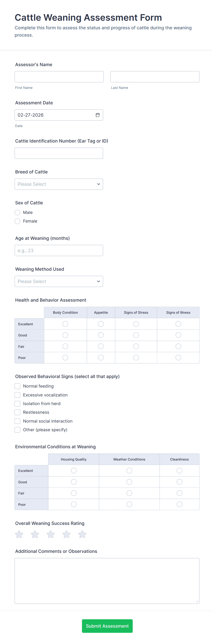Choose the Female radio option
The height and width of the screenshot is (644, 212).
click(17, 221)
